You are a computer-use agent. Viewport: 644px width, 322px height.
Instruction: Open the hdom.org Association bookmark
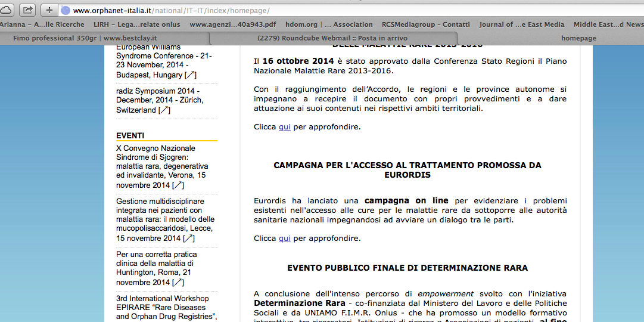click(329, 24)
